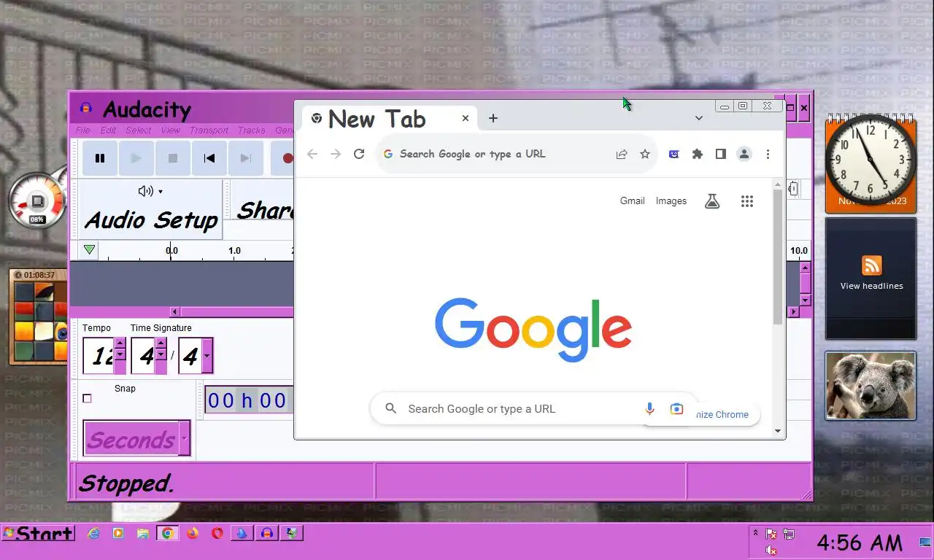Open Audacity's View menu
The width and height of the screenshot is (934, 560).
tap(171, 131)
